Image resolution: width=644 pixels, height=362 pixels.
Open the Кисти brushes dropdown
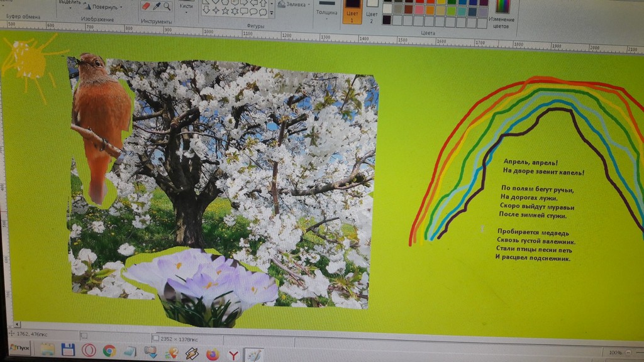click(x=186, y=7)
